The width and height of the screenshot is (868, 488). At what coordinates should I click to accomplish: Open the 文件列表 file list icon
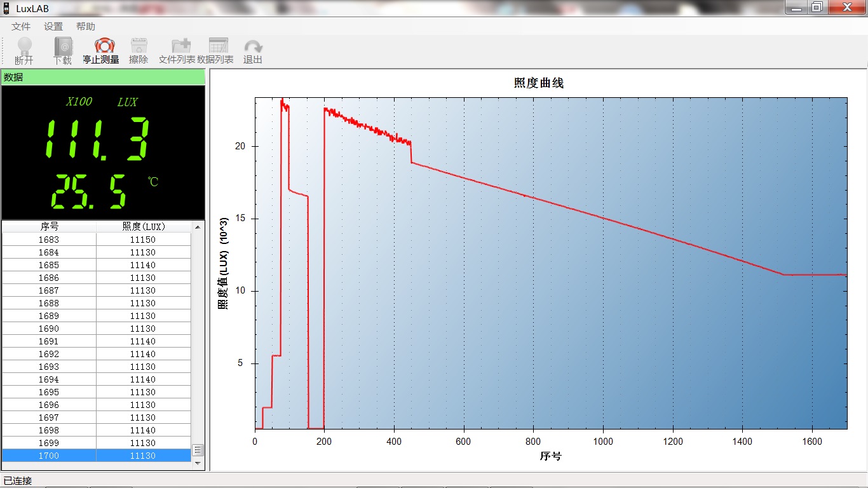click(x=181, y=46)
